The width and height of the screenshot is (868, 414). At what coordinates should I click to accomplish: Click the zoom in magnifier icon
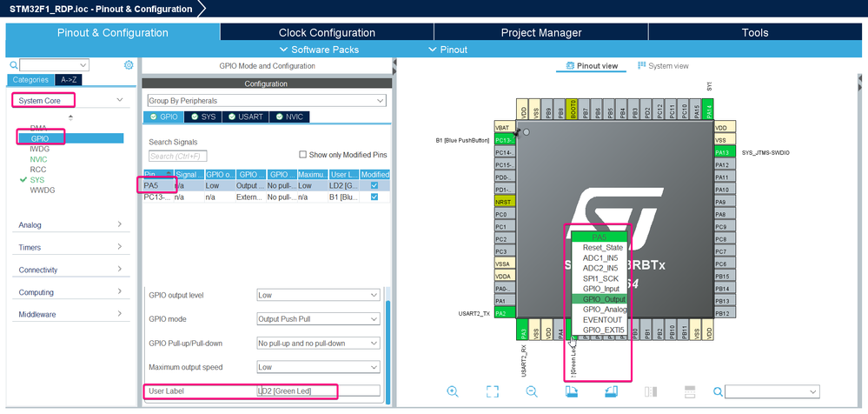(453, 391)
